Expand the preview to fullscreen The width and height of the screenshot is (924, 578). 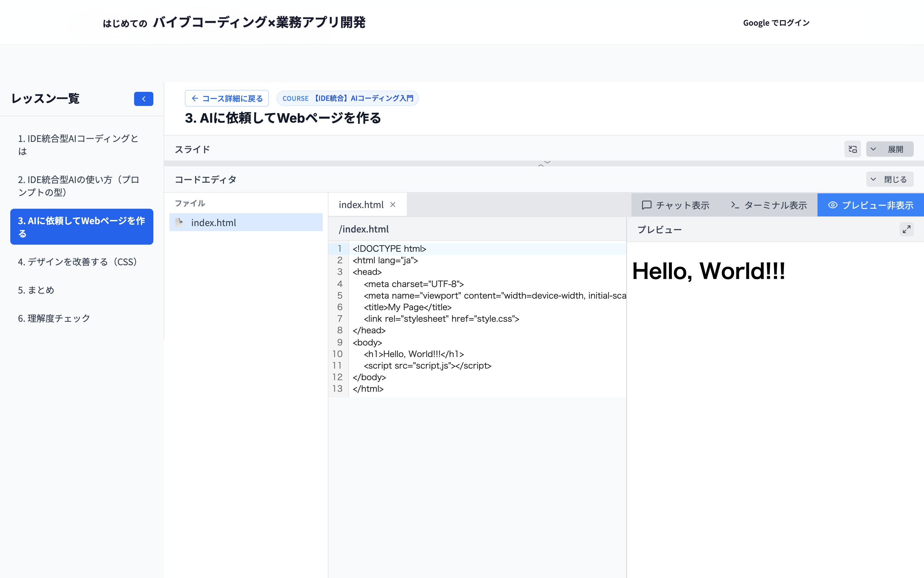(x=906, y=229)
